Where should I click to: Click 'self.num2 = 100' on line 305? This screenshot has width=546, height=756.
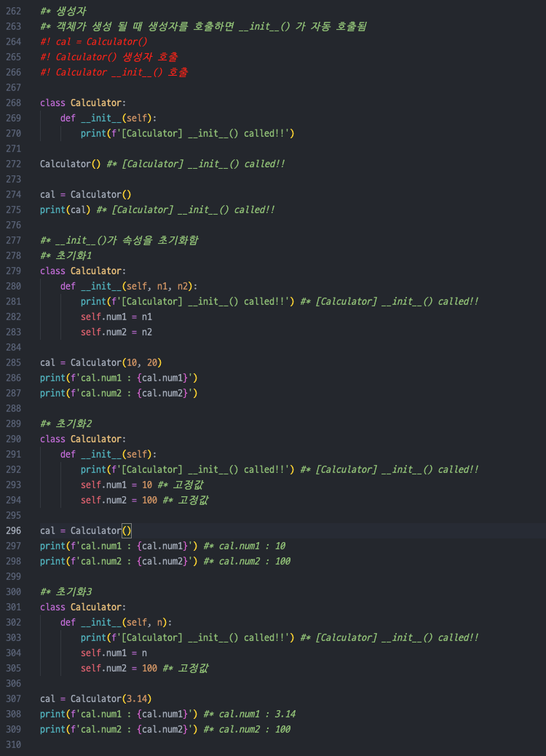[x=119, y=669]
